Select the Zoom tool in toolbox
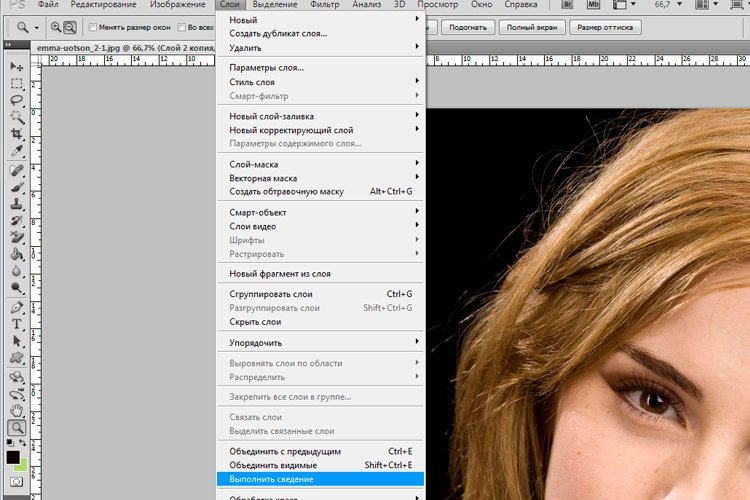The width and height of the screenshot is (750, 500). click(17, 428)
